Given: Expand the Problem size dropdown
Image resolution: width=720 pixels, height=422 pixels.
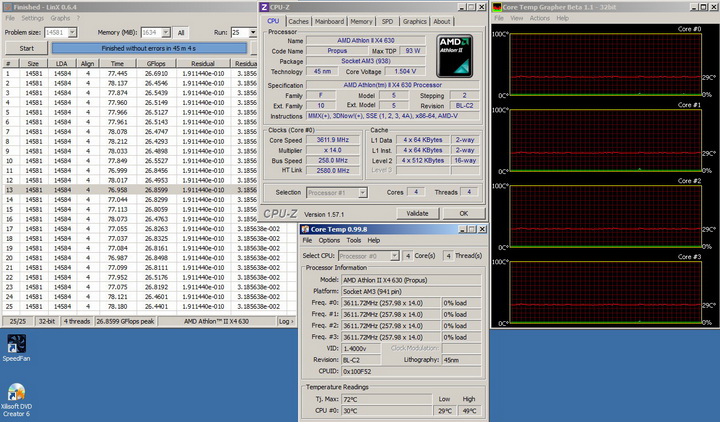Looking at the screenshot, I should (x=70, y=33).
